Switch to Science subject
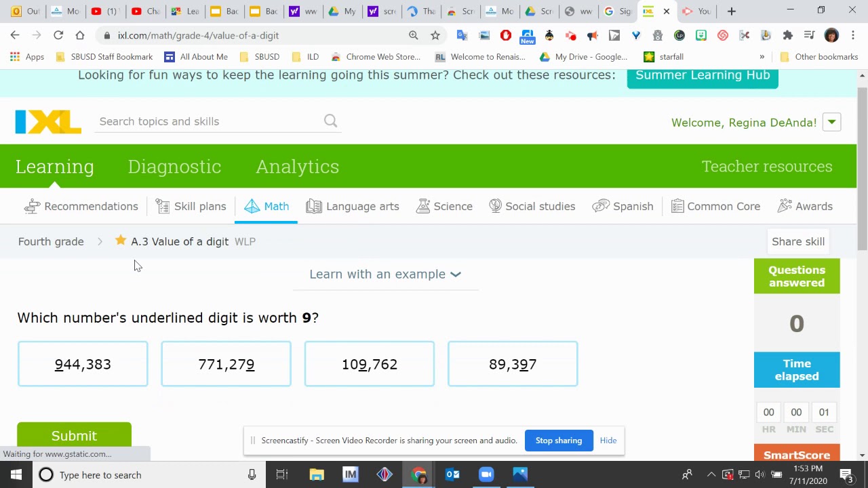 (x=444, y=206)
